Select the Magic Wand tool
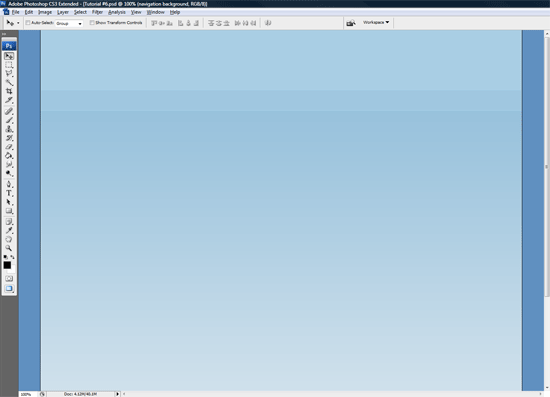Screen dimensions: 550x397 pos(9,83)
